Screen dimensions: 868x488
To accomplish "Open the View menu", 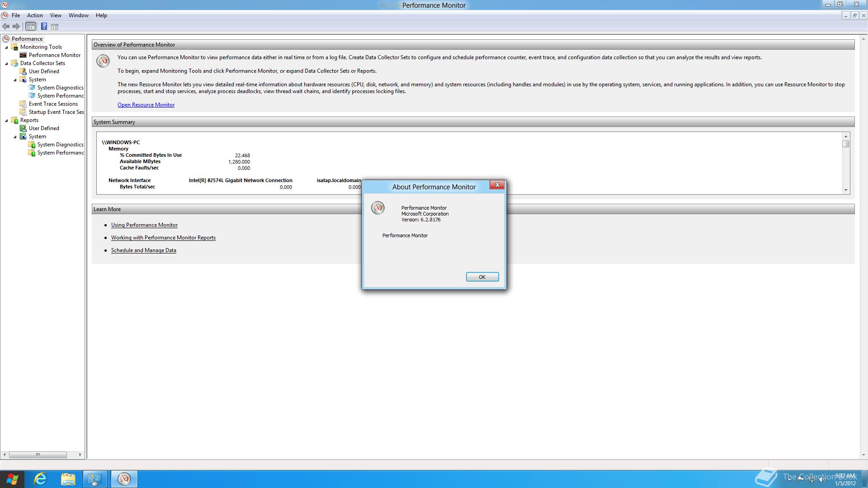I will [x=56, y=15].
